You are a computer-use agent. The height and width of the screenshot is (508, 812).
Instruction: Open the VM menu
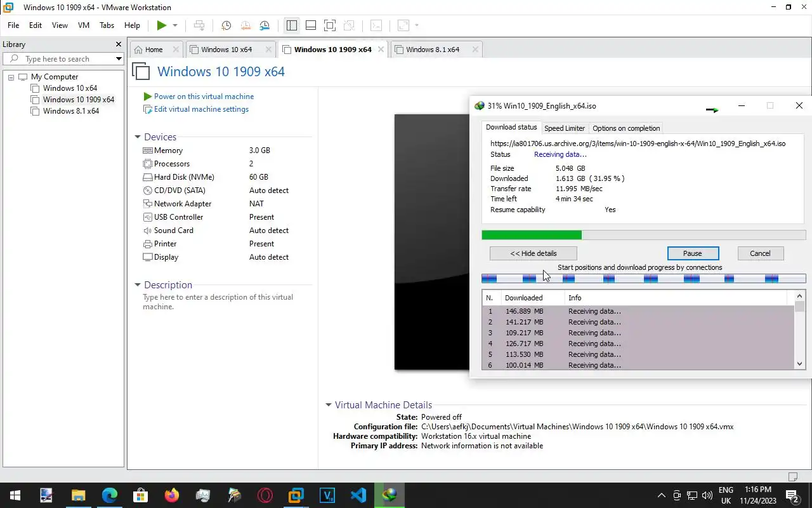84,25
